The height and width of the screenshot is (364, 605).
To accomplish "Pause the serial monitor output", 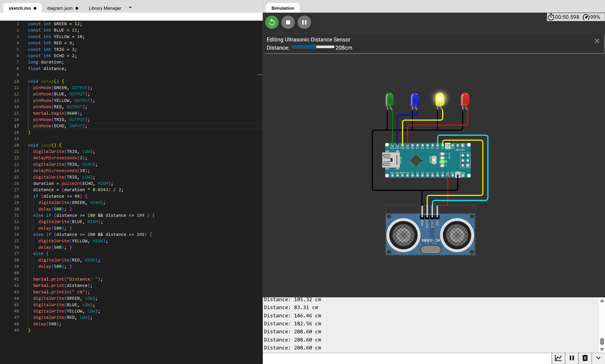I will click(x=572, y=358).
